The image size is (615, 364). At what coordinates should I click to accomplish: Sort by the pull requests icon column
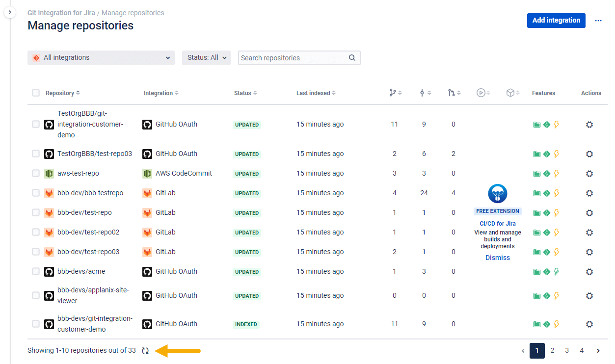(454, 93)
